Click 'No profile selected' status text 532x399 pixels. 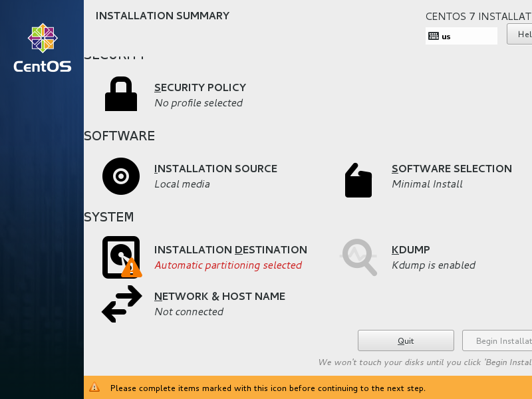[198, 103]
